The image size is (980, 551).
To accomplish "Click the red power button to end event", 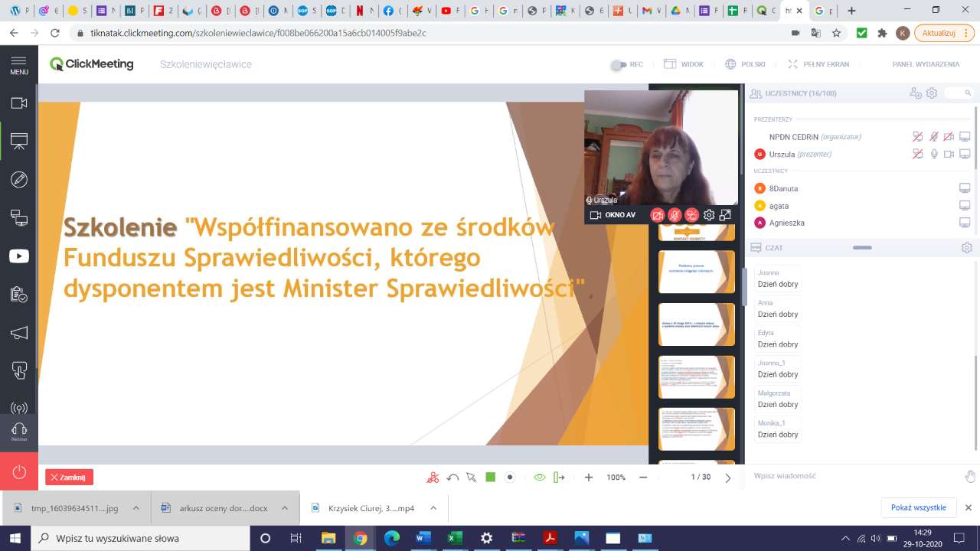I will click(18, 471).
